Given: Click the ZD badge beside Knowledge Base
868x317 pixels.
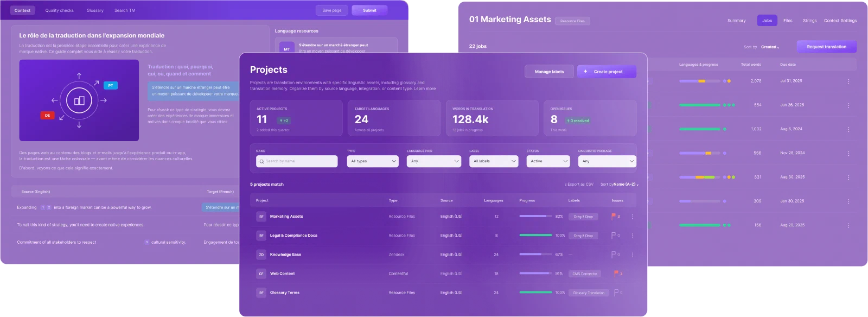Looking at the screenshot, I should tap(261, 255).
